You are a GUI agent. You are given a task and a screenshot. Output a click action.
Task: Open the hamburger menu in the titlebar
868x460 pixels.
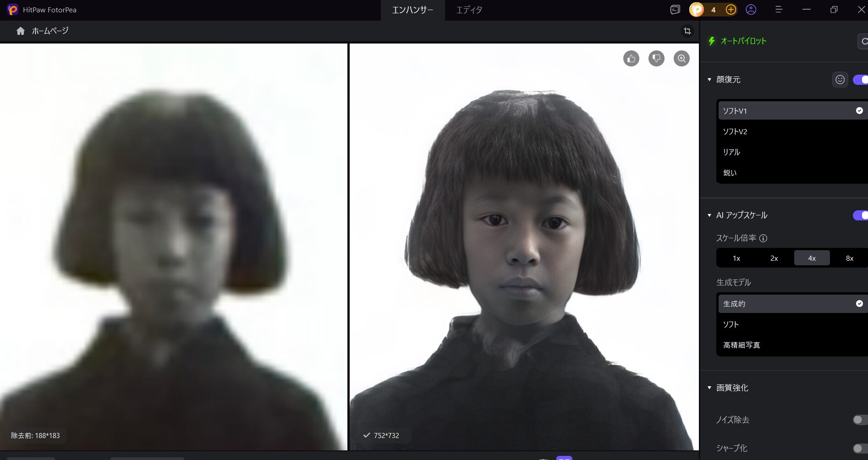779,10
